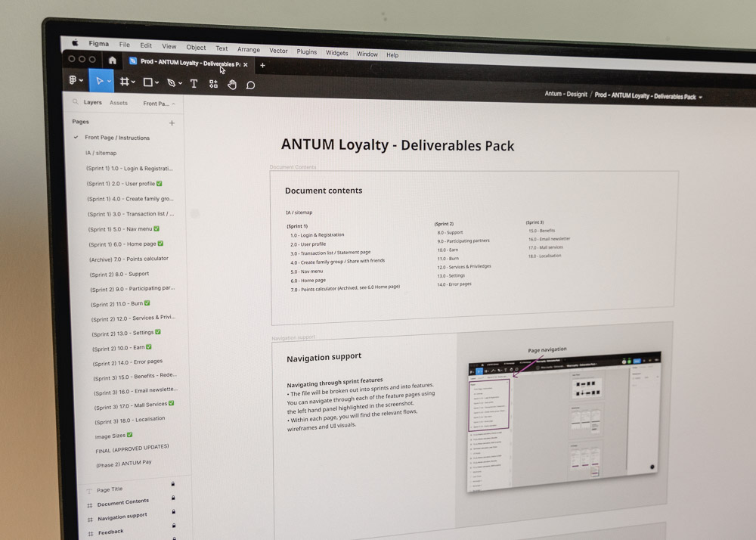Screen dimensions: 756x540
Task: Select the Frame tool
Action: (x=125, y=82)
